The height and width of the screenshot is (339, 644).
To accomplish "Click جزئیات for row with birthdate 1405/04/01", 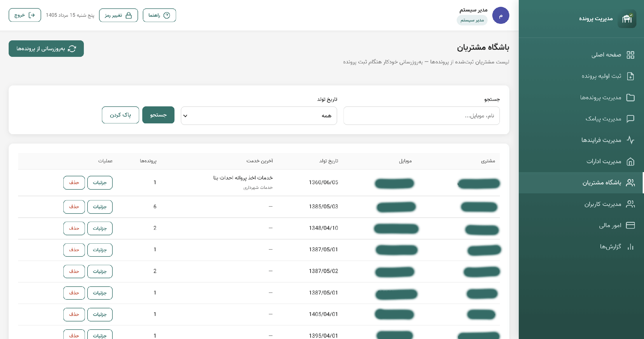I will click(x=100, y=314).
